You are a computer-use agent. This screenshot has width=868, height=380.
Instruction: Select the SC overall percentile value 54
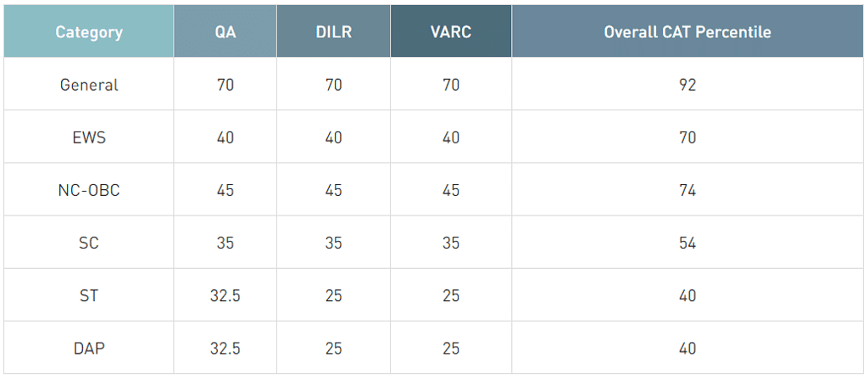point(687,243)
